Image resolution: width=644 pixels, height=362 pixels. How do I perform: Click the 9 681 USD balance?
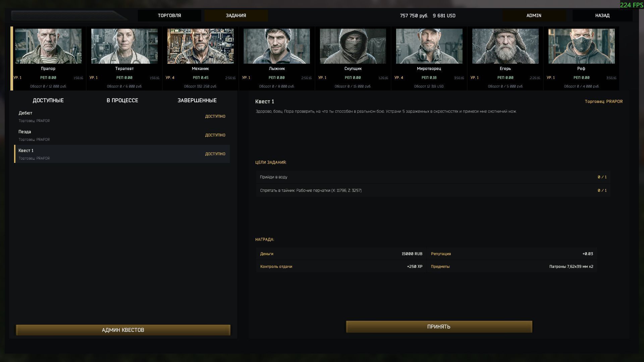tap(444, 16)
